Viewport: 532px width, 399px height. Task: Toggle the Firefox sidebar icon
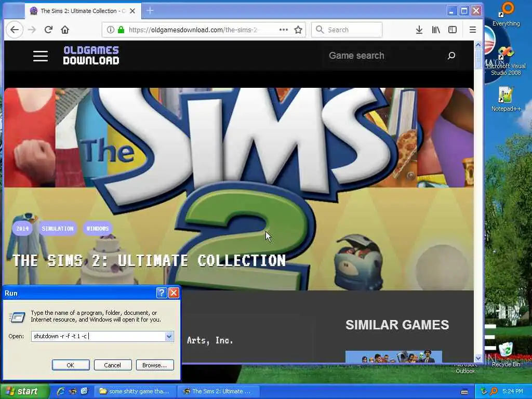pos(453,30)
